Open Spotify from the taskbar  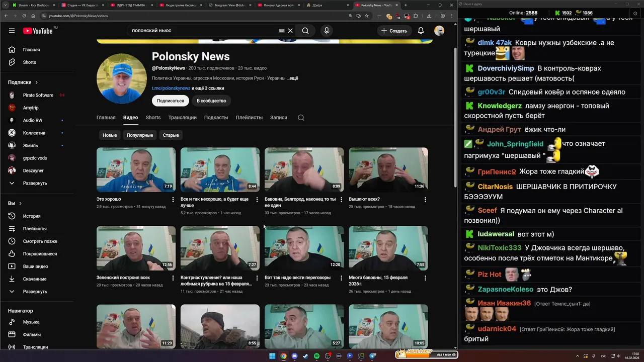tap(316, 356)
